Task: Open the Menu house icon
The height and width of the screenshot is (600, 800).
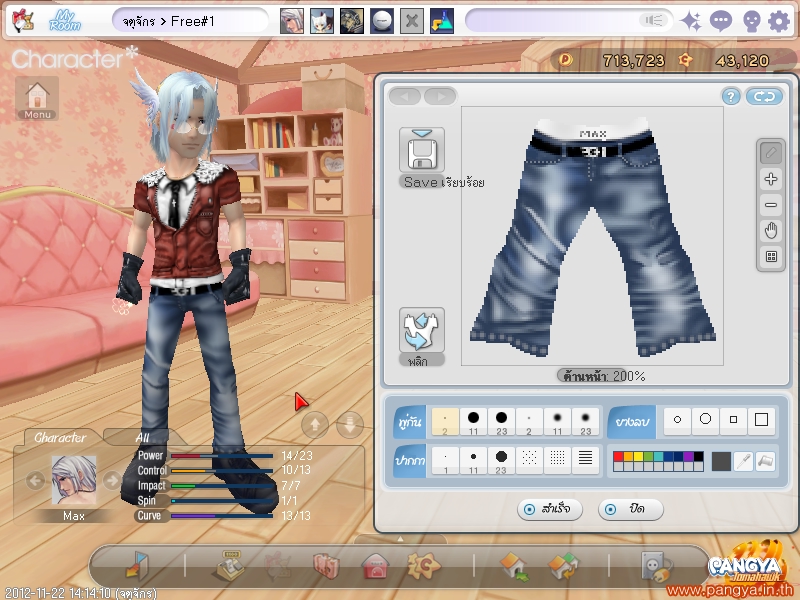Action: pos(37,99)
